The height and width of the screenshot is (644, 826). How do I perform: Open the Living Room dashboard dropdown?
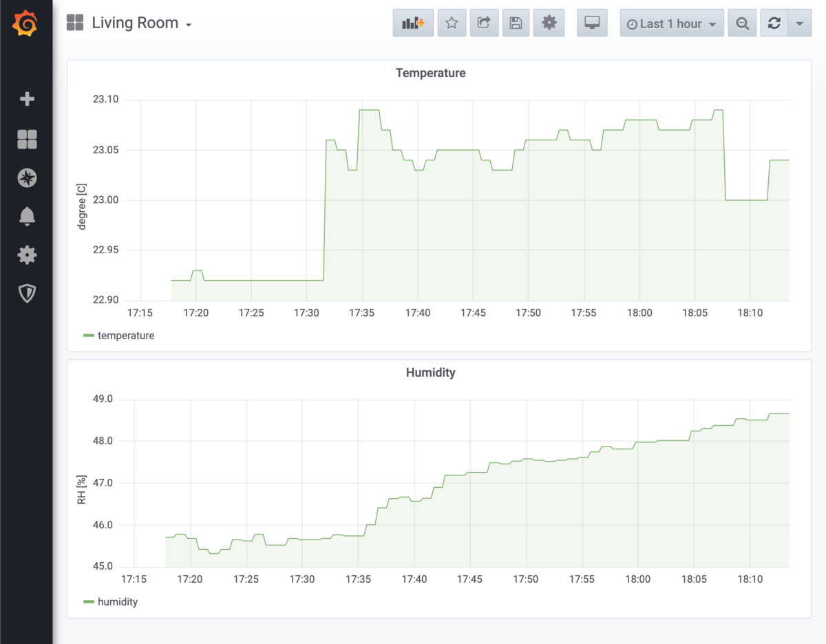142,23
